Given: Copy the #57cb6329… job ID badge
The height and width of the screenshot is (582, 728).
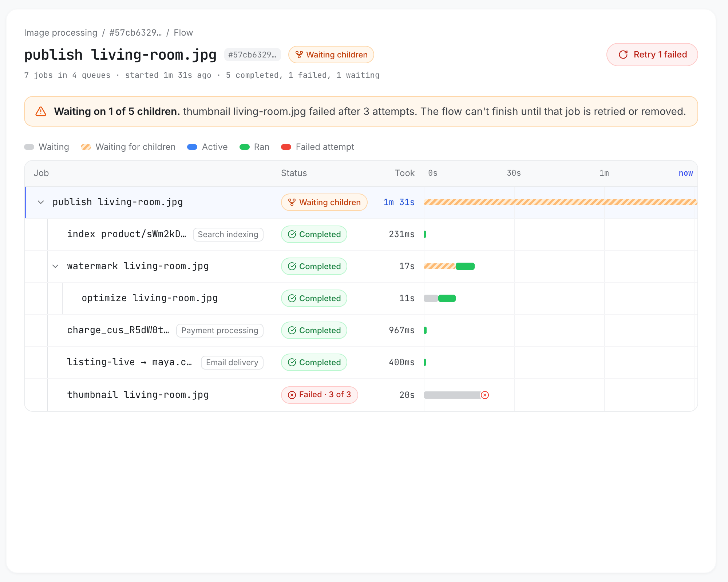Looking at the screenshot, I should (252, 55).
